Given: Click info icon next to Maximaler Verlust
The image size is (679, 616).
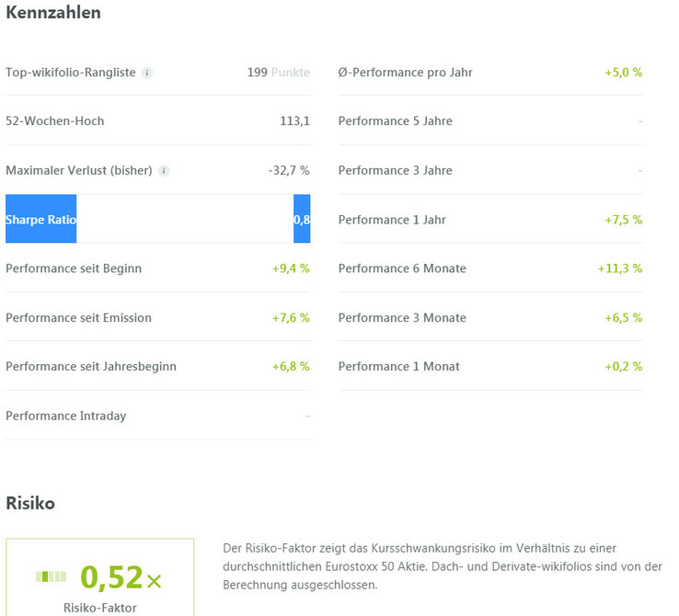Looking at the screenshot, I should pyautogui.click(x=164, y=171).
